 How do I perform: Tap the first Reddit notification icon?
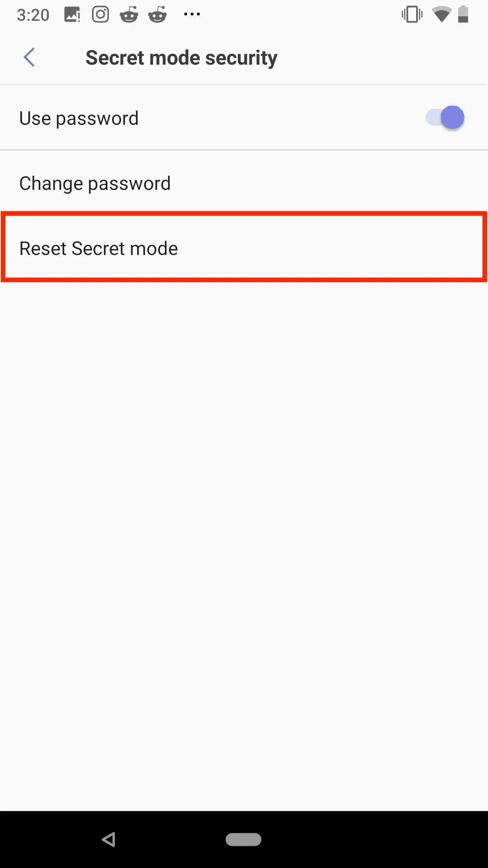click(x=129, y=14)
